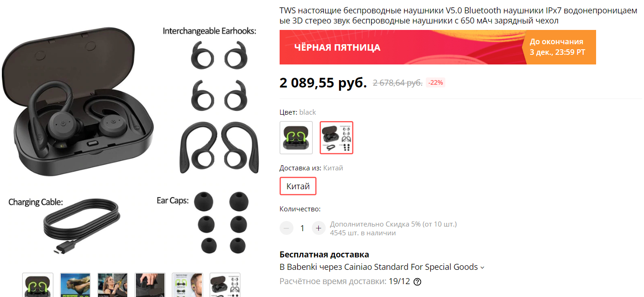Image resolution: width=644 pixels, height=297 pixels.
Task: Show the swimmer waterproof gallery thumbnail
Action: tap(76, 285)
